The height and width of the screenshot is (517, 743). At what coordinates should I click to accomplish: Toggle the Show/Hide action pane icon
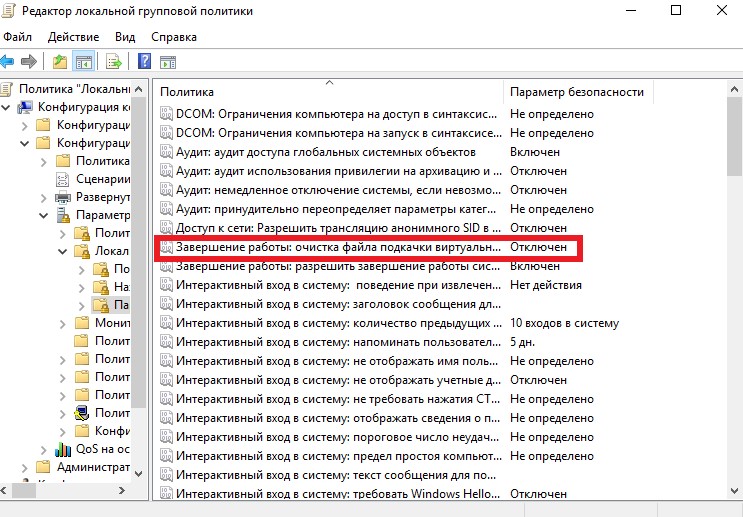[x=168, y=62]
